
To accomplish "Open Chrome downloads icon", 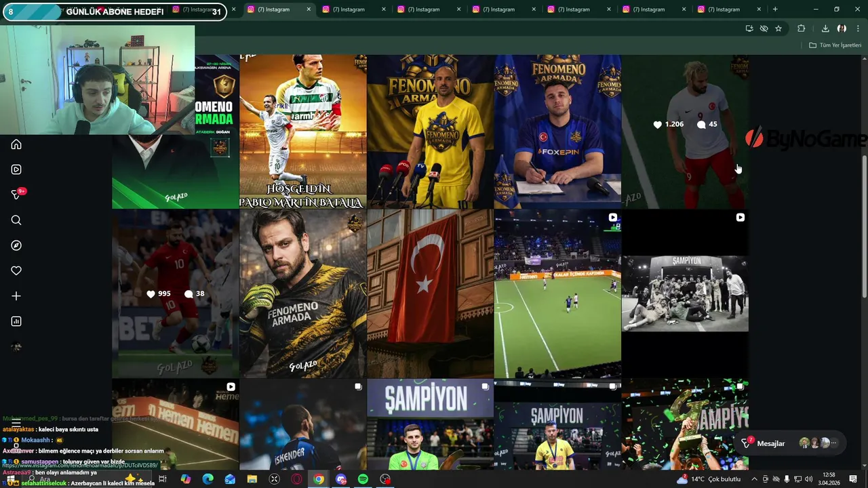I will [825, 28].
